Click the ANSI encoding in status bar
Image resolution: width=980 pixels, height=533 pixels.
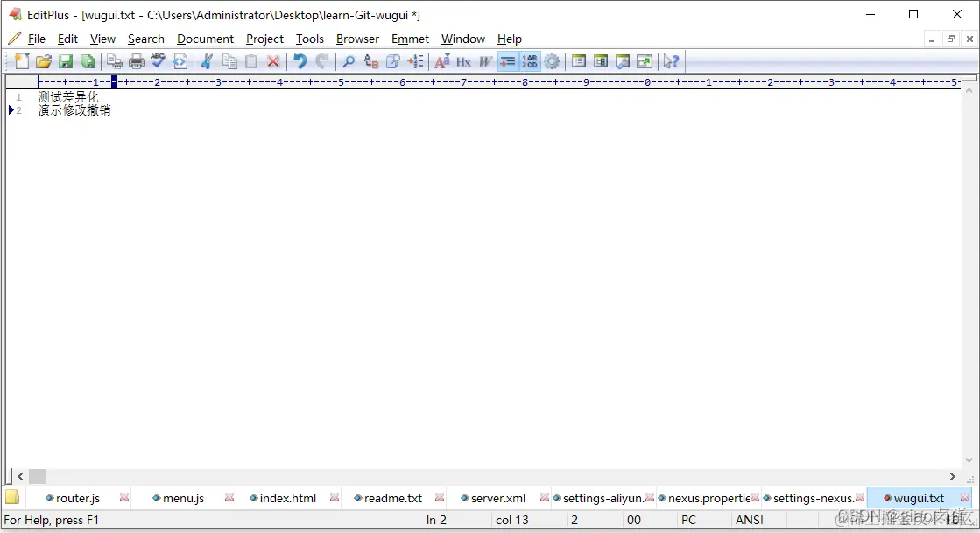750,520
